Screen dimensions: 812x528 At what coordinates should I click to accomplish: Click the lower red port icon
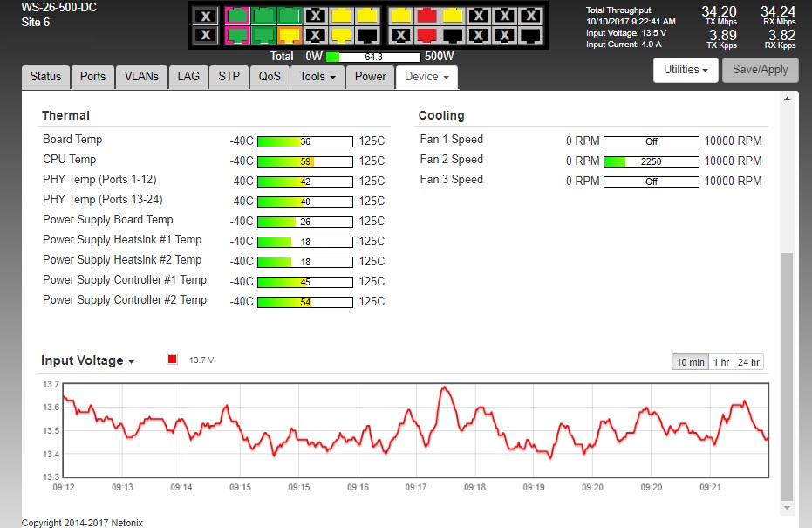pos(426,35)
